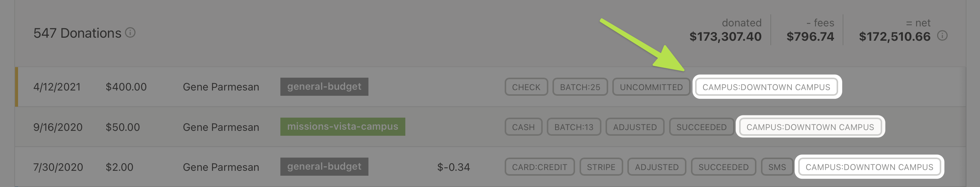Open the 9/16/2020 donation row date
Screen dimensions: 980x187
58,127
